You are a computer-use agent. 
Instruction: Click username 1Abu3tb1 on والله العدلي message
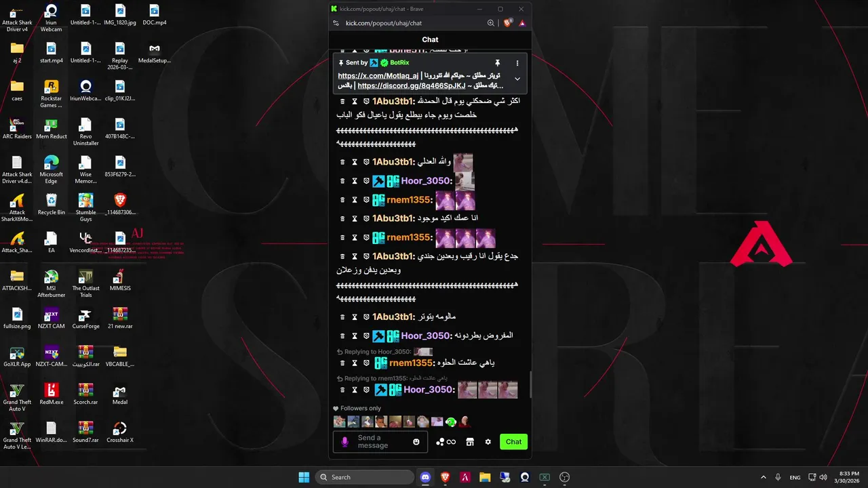393,162
